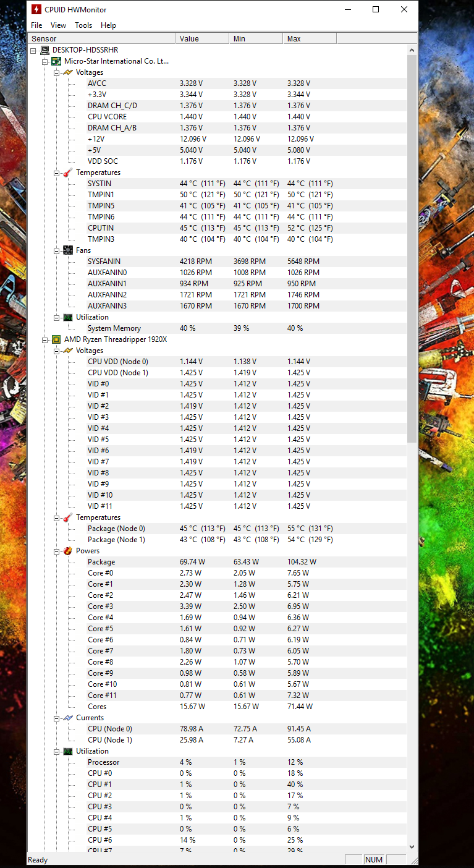Viewport: 474px width, 868px height.
Task: Click the 5648 RPM max value
Action: [303, 262]
